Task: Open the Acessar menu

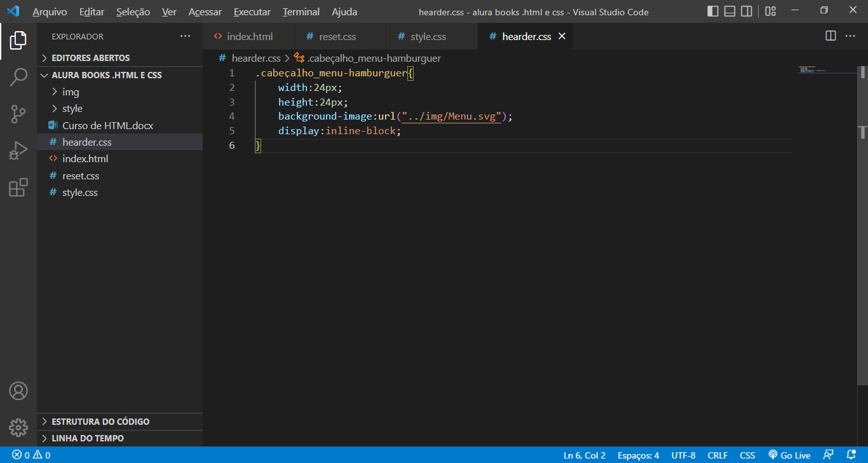Action: pyautogui.click(x=205, y=11)
